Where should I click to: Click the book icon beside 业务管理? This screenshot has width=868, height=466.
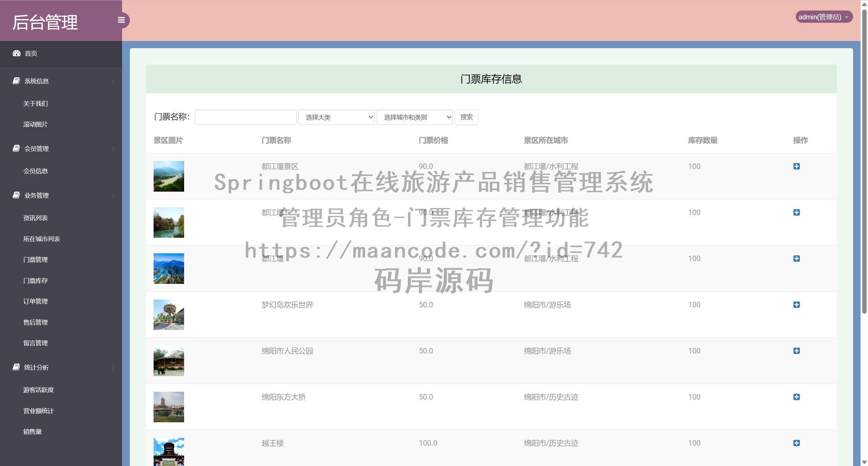point(16,195)
